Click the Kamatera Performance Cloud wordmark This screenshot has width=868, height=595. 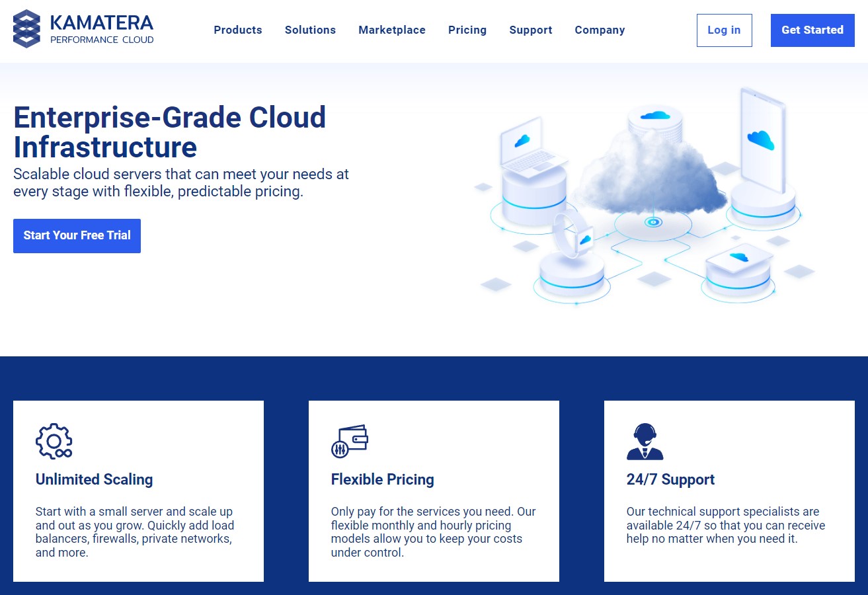tap(102, 30)
